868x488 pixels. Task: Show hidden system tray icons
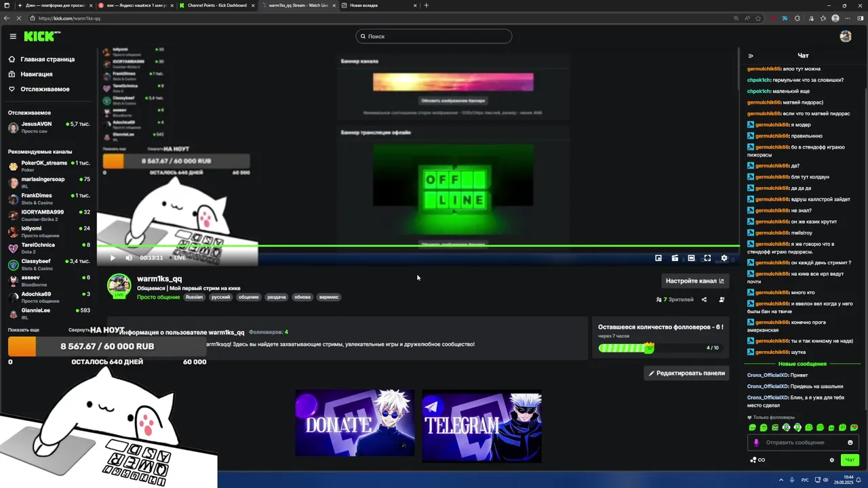781,480
